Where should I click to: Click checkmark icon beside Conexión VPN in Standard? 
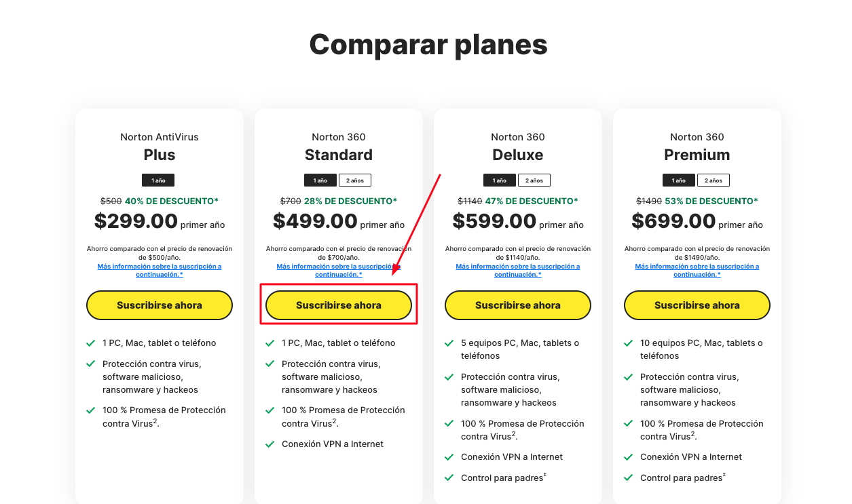(x=270, y=444)
